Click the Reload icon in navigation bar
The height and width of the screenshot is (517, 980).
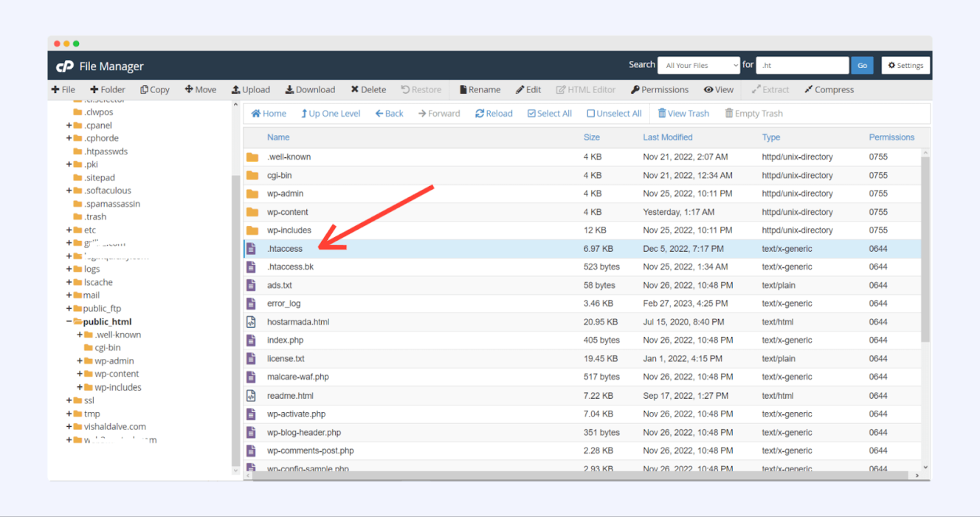coord(480,114)
